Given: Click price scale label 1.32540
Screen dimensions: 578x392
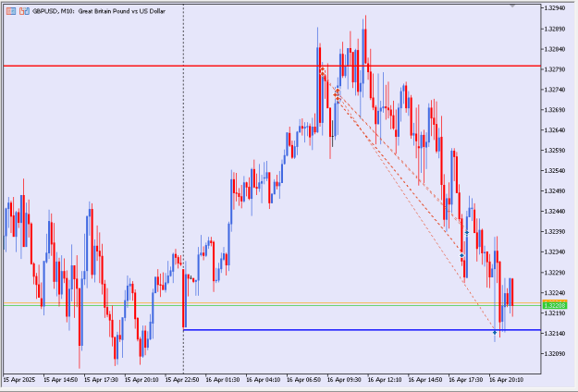Looking at the screenshot, I should click(x=554, y=171).
